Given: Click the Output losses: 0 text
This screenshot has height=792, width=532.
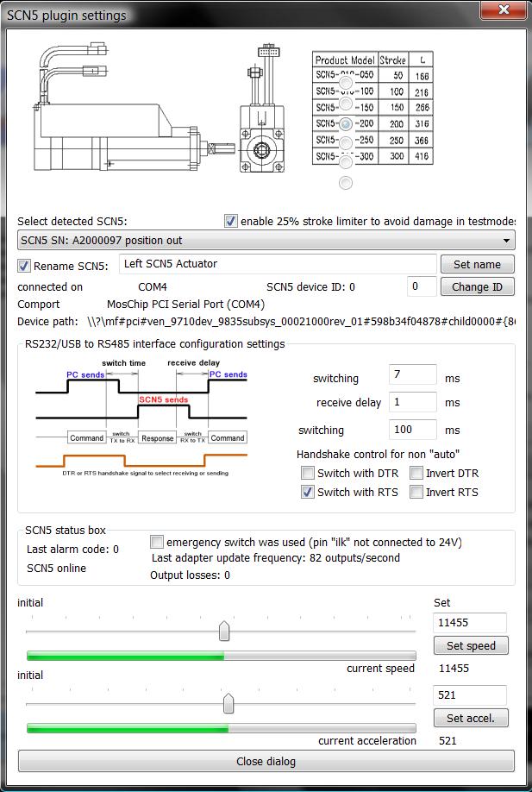Looking at the screenshot, I should [190, 575].
